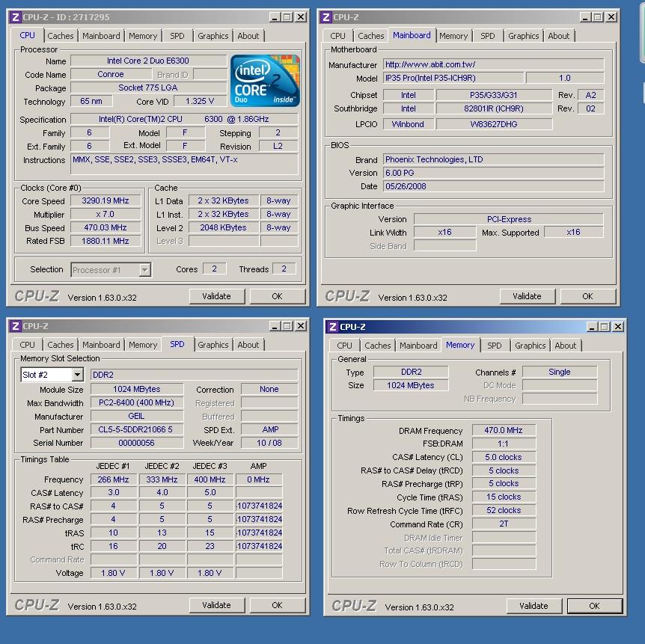Image resolution: width=645 pixels, height=644 pixels.
Task: Click the GEIL manufacturer field
Action: coord(137,416)
